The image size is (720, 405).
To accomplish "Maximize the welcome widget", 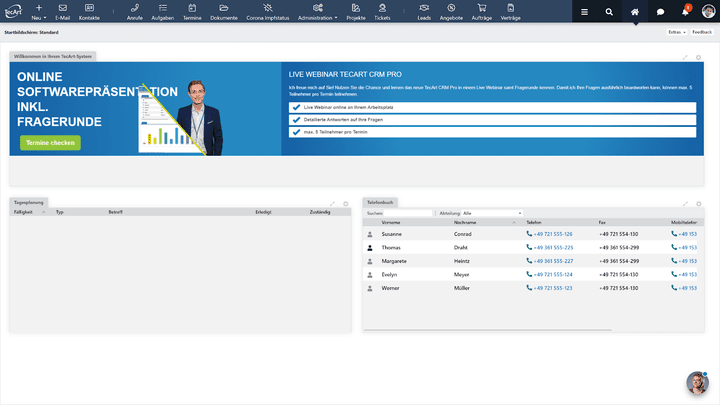I will click(x=685, y=57).
